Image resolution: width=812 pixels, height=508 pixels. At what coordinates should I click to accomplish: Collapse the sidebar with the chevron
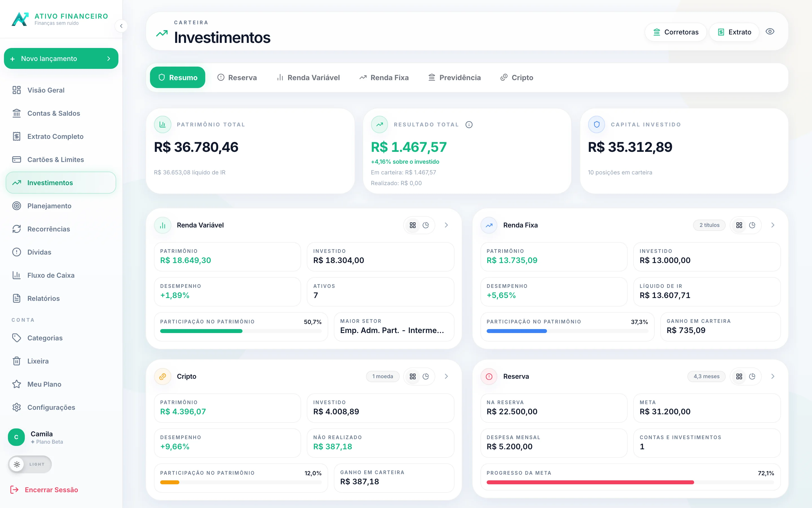tap(121, 26)
